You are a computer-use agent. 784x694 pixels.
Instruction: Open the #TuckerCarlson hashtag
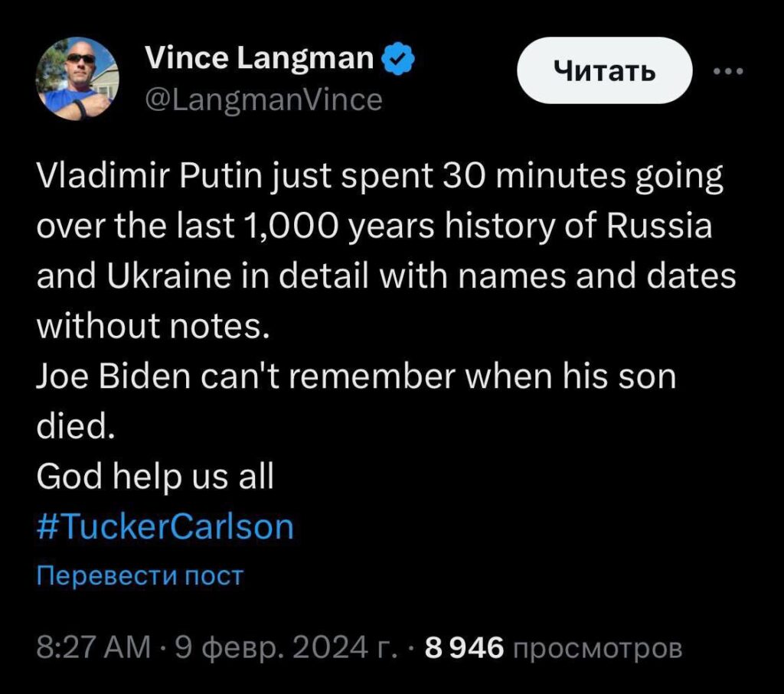[165, 527]
